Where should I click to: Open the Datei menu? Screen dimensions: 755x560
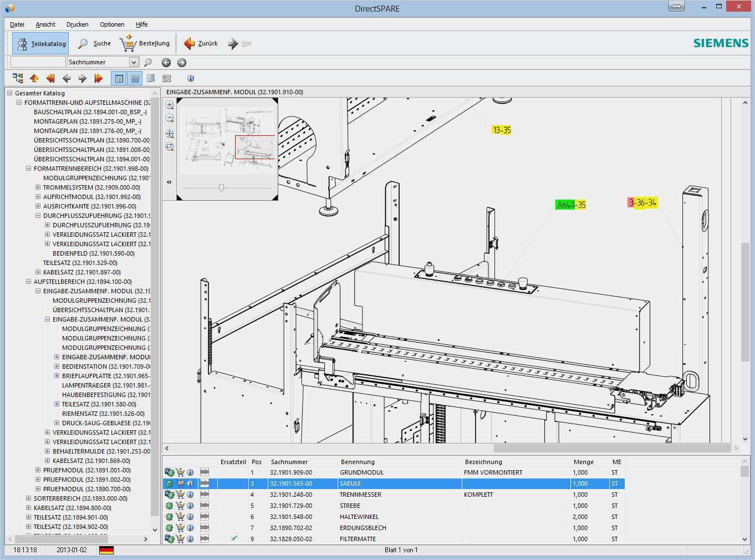pyautogui.click(x=17, y=24)
